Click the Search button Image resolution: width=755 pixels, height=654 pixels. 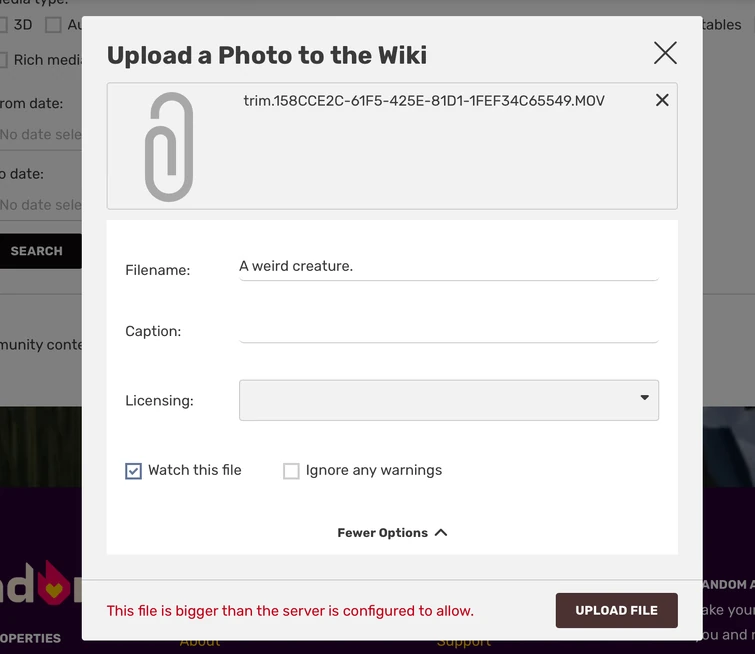pos(38,251)
